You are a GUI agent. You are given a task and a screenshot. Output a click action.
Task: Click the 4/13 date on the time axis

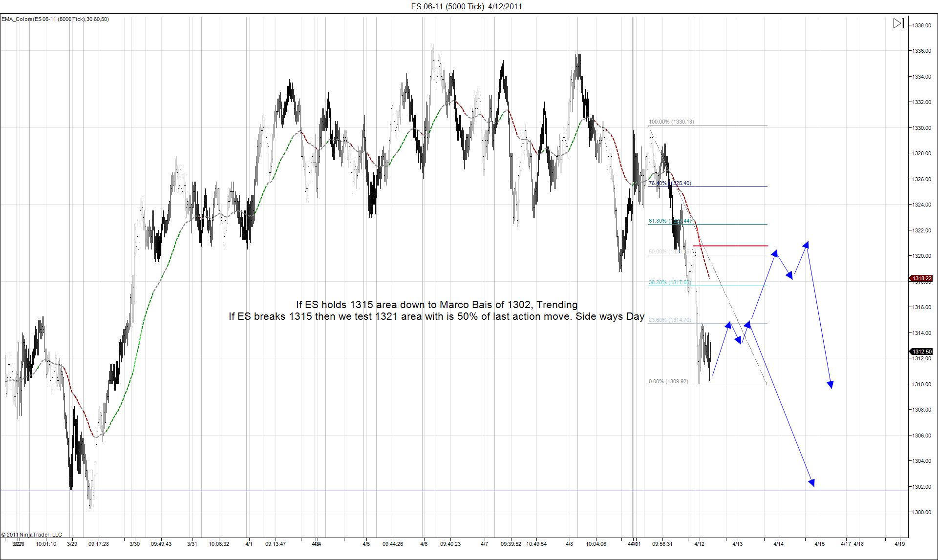[x=737, y=543]
